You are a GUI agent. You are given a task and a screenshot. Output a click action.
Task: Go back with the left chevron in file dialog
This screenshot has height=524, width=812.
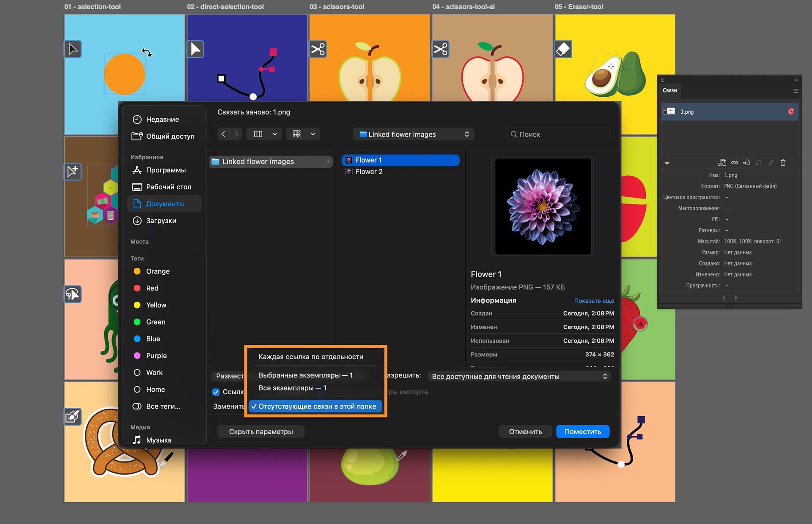click(223, 134)
